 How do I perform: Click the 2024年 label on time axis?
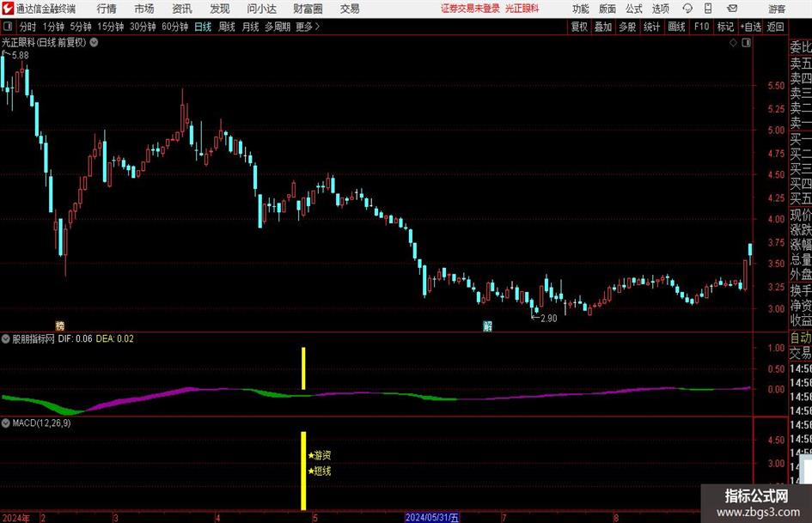(16, 518)
